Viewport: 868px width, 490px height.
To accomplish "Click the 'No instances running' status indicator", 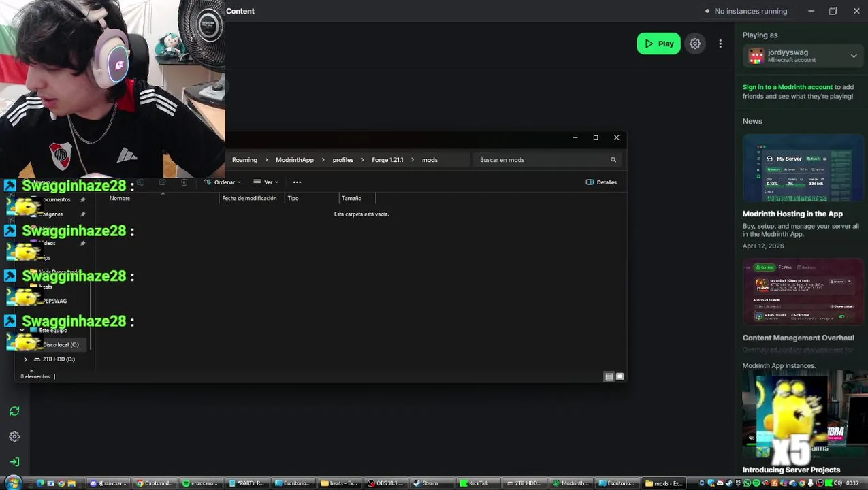I will coord(746,11).
